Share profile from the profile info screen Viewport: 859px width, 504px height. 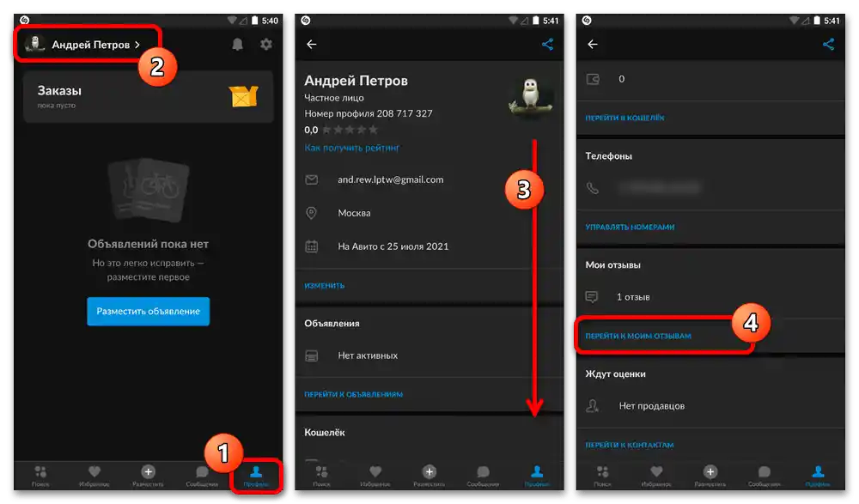547,45
